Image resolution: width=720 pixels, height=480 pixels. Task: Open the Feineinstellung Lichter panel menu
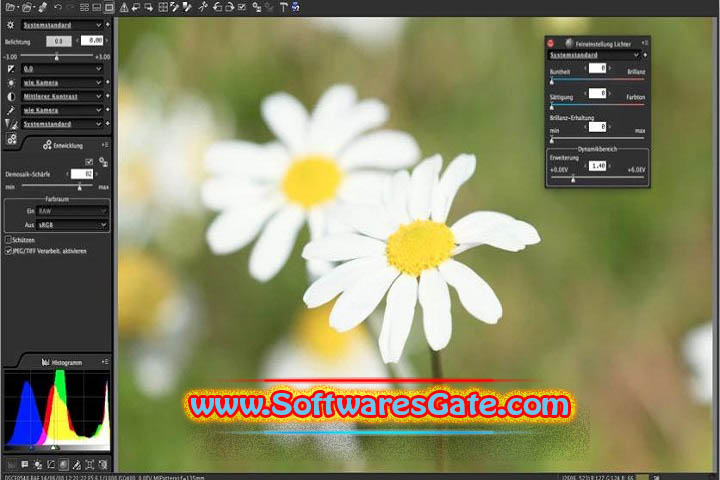pos(645,43)
